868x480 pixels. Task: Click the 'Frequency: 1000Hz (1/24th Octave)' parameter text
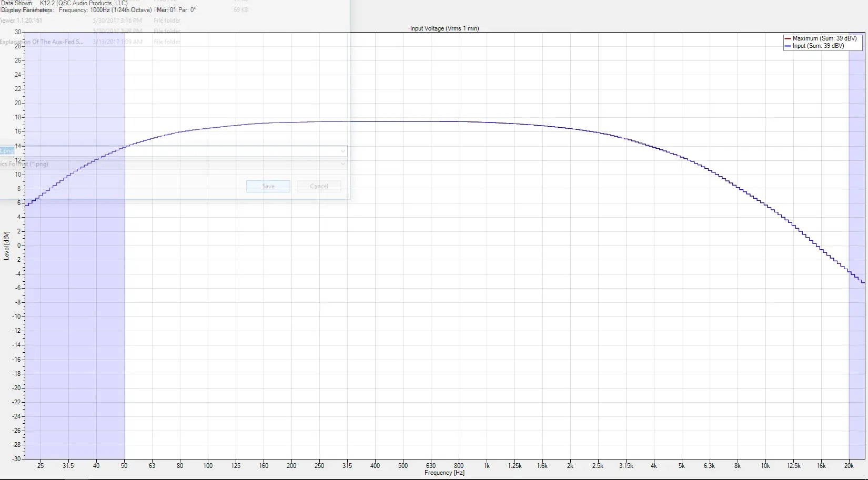tap(105, 10)
